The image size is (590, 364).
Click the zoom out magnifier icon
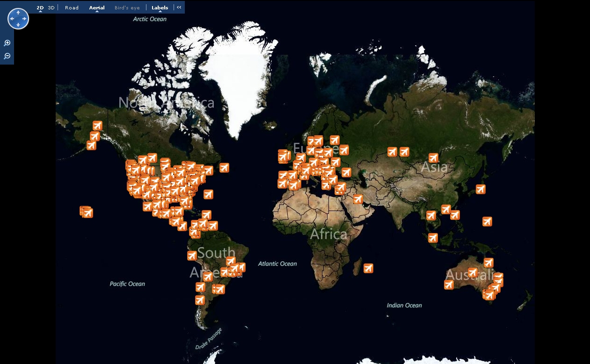click(x=7, y=56)
